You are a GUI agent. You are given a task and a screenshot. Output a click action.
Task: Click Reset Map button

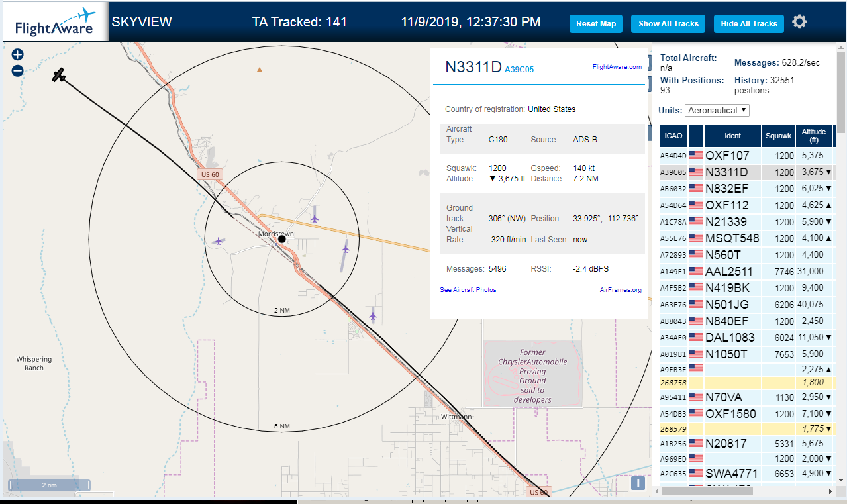point(596,24)
